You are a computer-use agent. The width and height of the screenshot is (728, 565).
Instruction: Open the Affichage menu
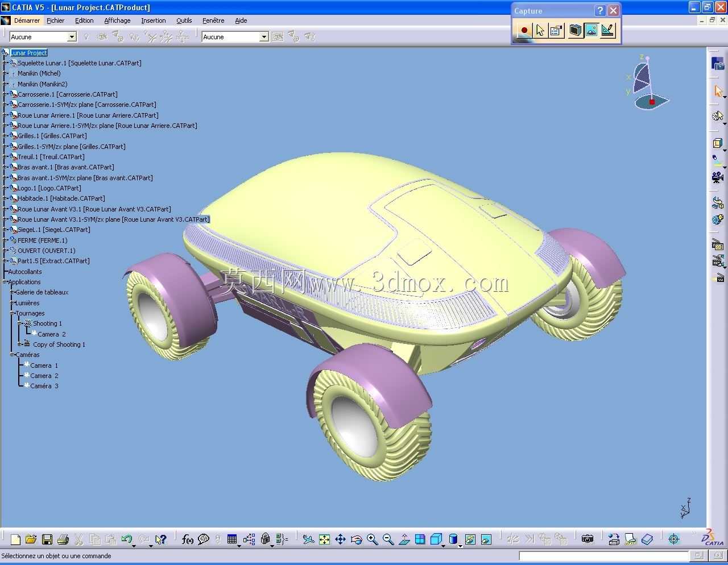(x=117, y=20)
